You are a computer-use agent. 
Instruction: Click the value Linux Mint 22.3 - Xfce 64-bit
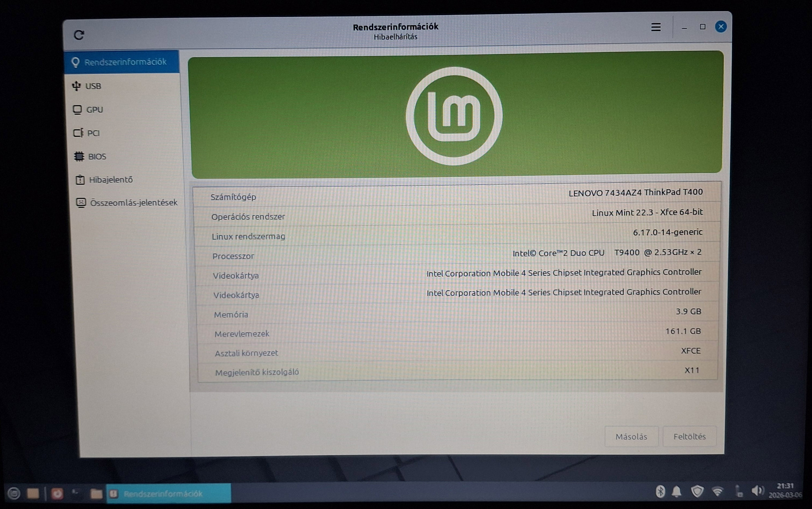(647, 212)
